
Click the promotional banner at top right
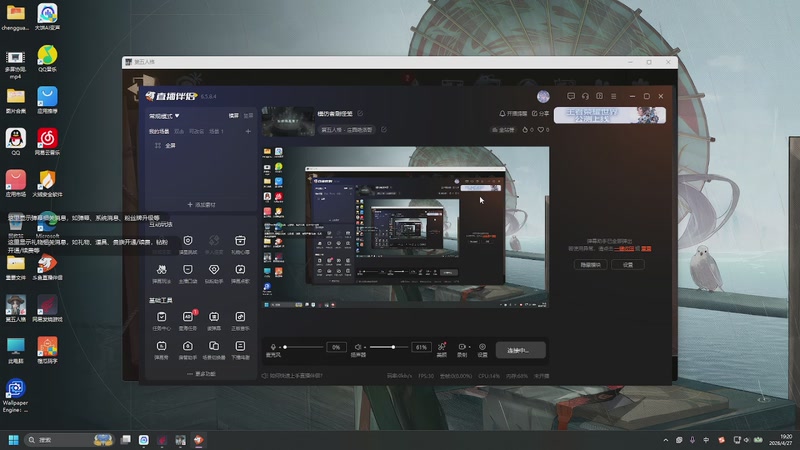610,115
